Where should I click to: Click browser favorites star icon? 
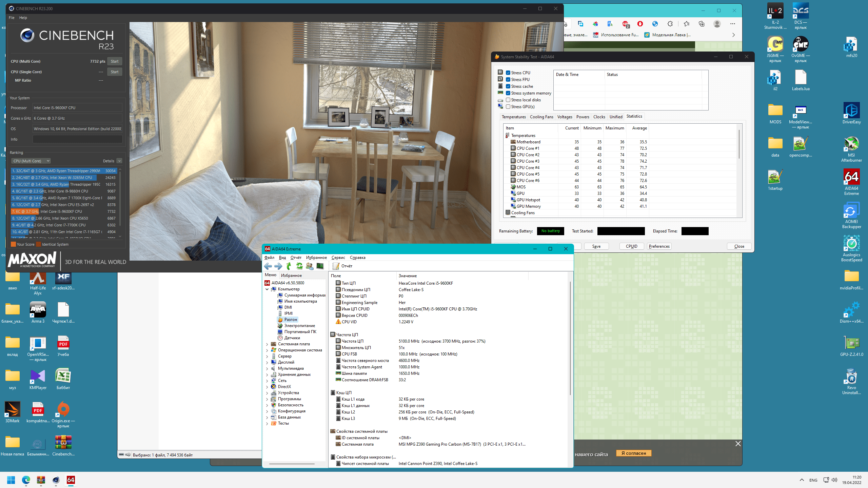pos(687,24)
